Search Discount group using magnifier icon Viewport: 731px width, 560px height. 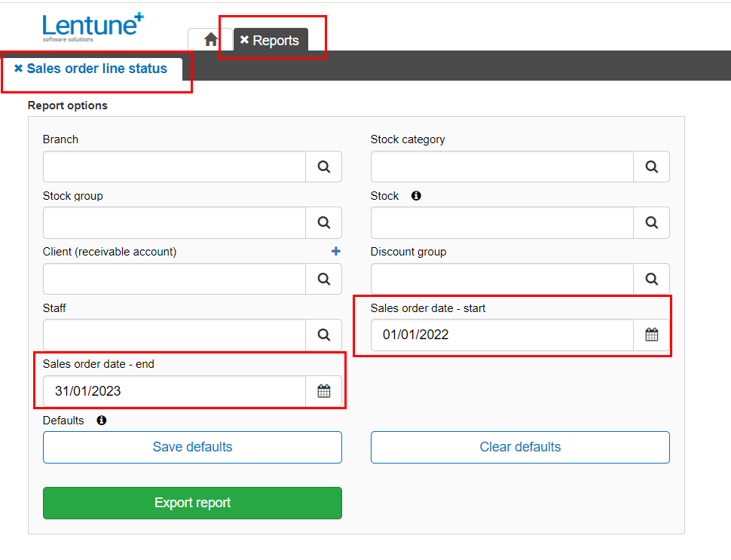tap(651, 279)
